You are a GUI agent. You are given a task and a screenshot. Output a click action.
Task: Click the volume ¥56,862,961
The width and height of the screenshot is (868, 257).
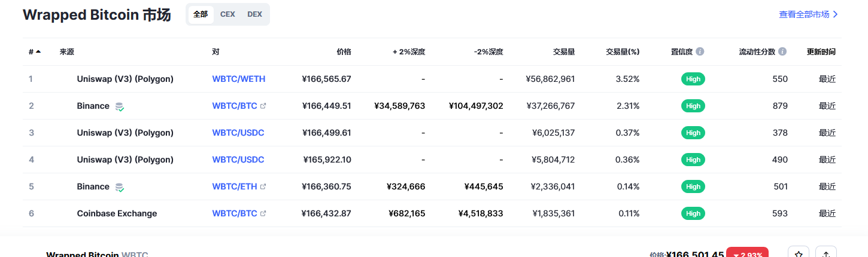550,79
